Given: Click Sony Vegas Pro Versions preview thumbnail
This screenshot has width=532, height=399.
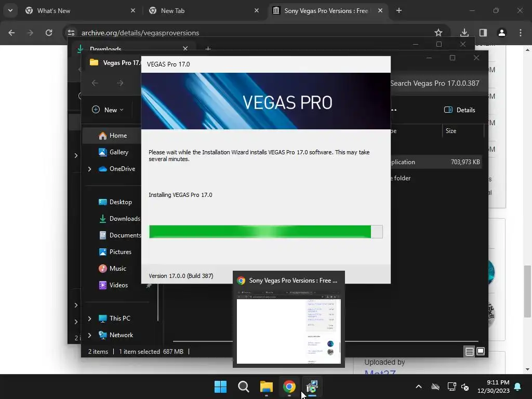Looking at the screenshot, I should tap(289, 327).
